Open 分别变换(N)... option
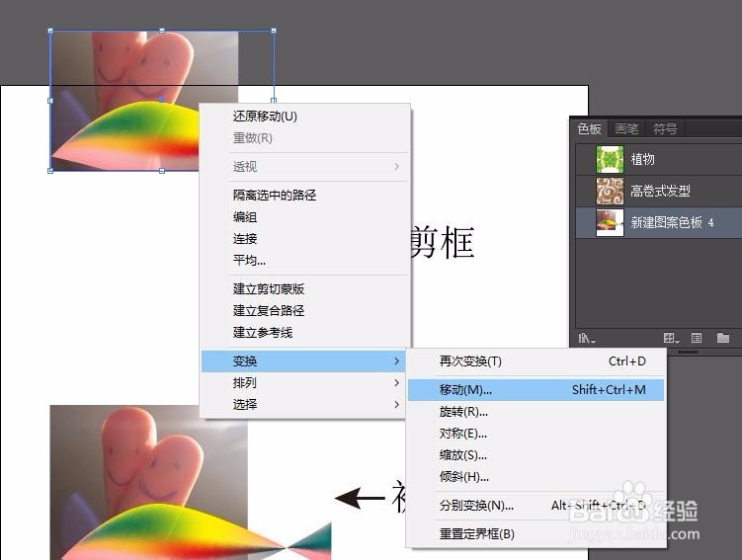The height and width of the screenshot is (560, 742). pos(536,506)
